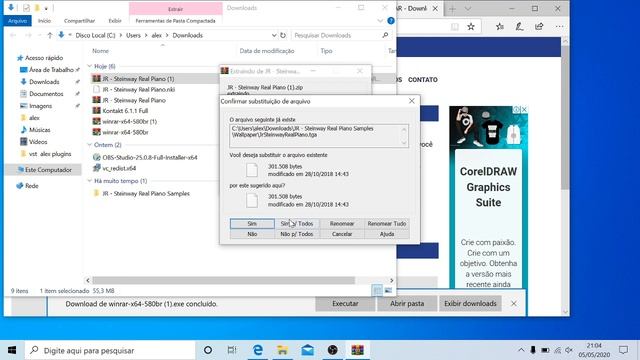Open Imagens in the sidebar
Screen dimensions: 640x360
click(40, 106)
